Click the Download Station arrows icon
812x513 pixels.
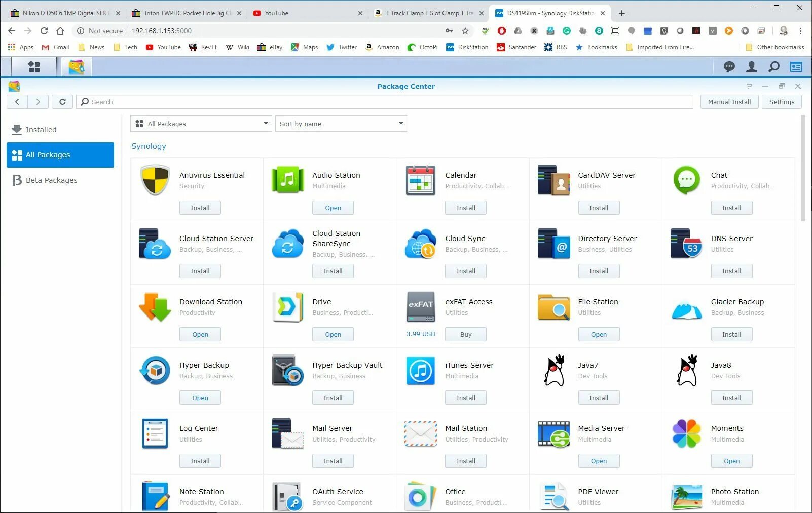click(155, 307)
